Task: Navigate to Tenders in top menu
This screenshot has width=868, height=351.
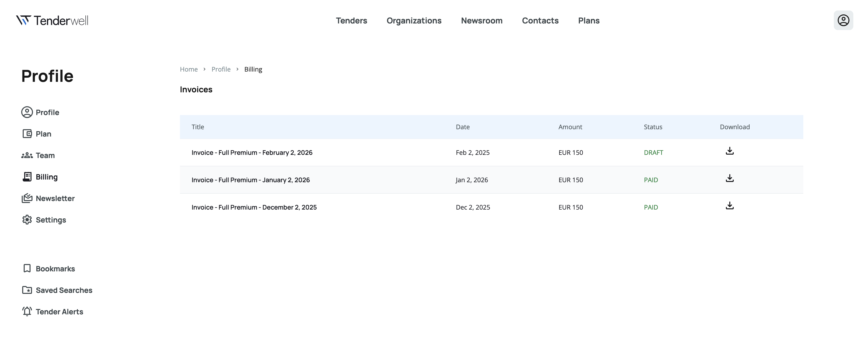Action: click(351, 21)
